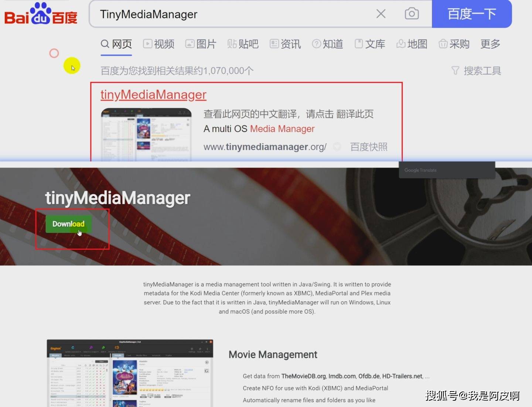
Task: Open the 图片 tab
Action: (201, 44)
